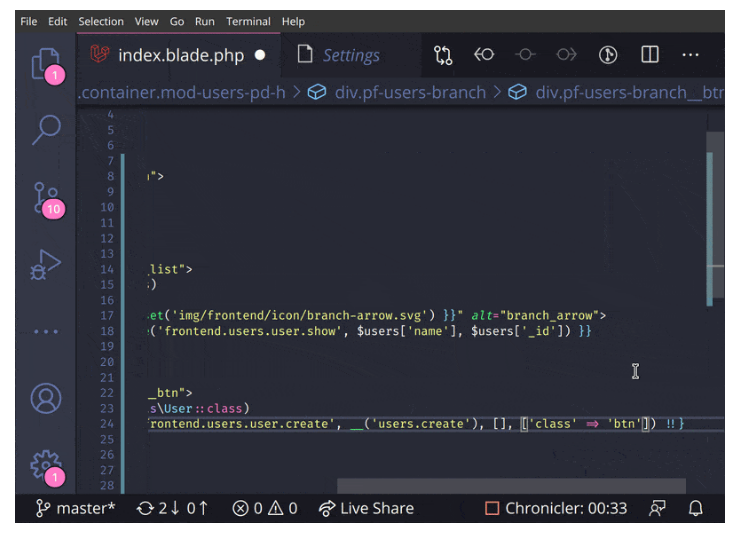Expand div.pf-users-branch breadcrumb
This screenshot has height=538, width=743.
[x=410, y=92]
